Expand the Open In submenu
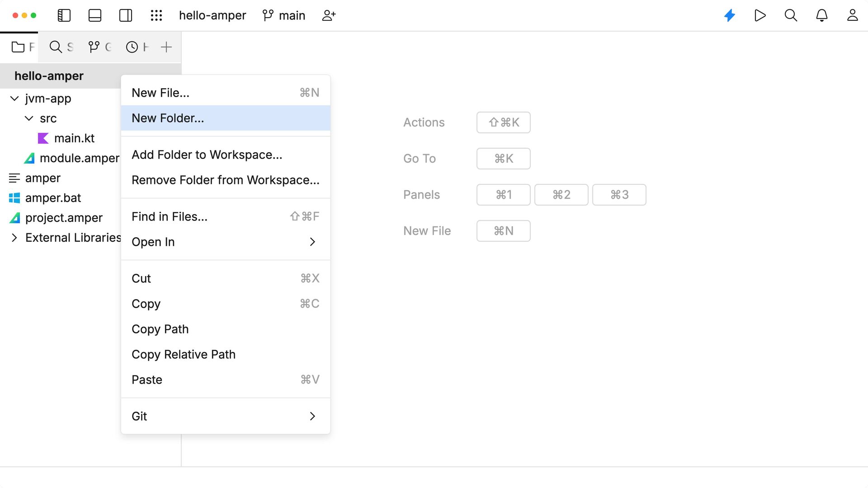 coord(226,242)
